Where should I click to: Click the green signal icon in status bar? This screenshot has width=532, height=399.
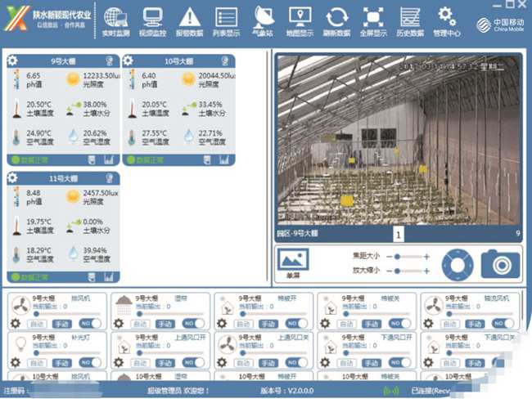(391, 391)
